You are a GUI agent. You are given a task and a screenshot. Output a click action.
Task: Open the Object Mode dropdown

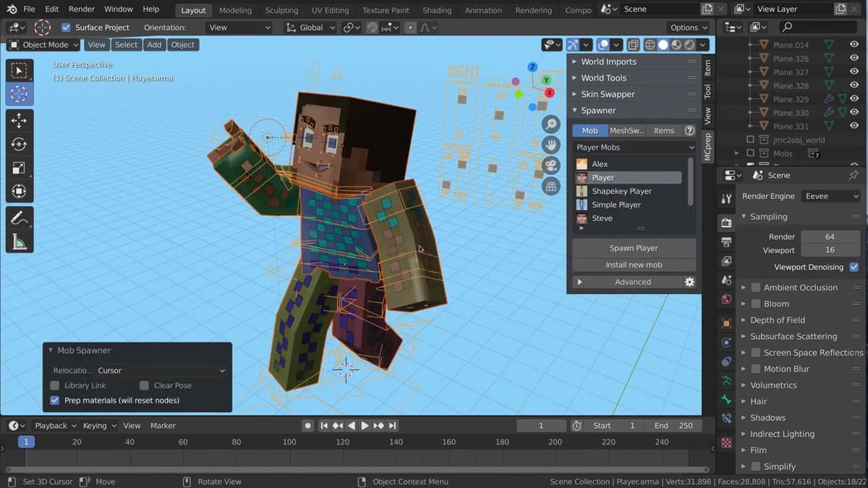pos(44,45)
